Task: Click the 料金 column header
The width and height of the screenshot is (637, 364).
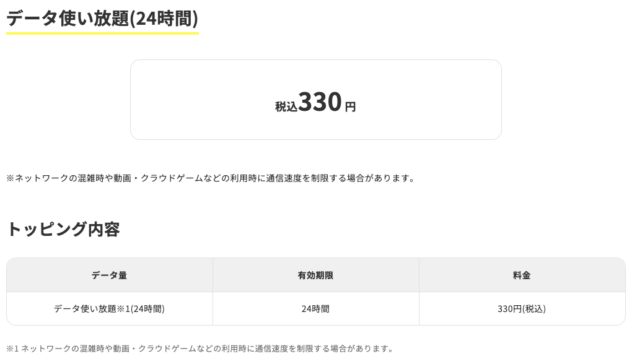Action: (x=522, y=275)
